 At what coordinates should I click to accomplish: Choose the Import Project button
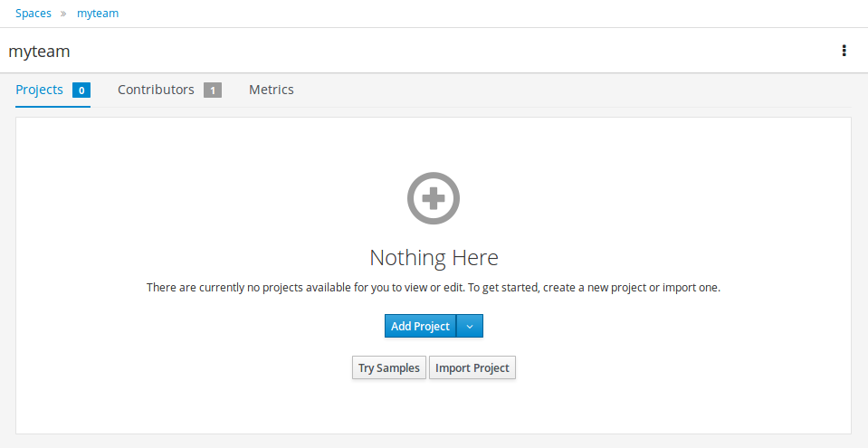click(472, 368)
